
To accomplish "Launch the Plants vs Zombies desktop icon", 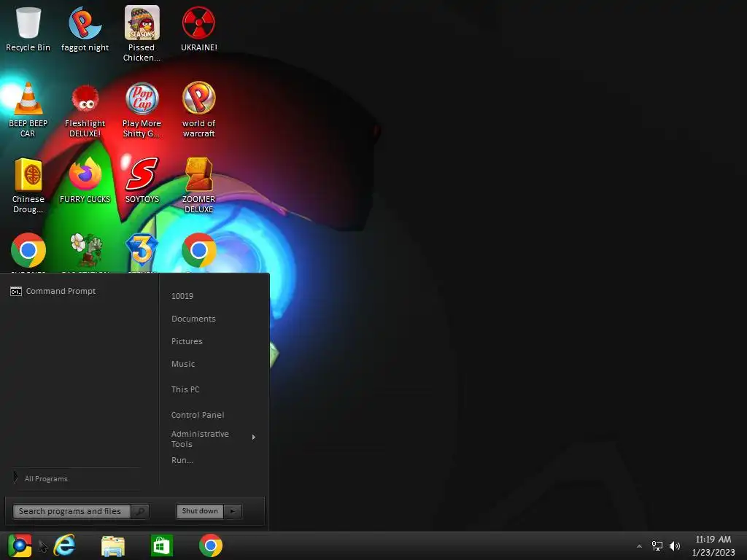I will (86, 250).
